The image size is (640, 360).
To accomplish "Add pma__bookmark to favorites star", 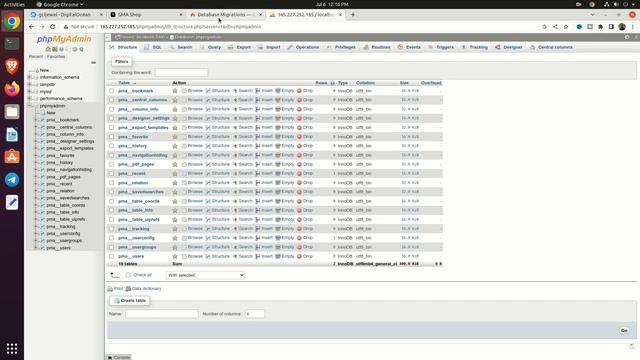I will (175, 91).
